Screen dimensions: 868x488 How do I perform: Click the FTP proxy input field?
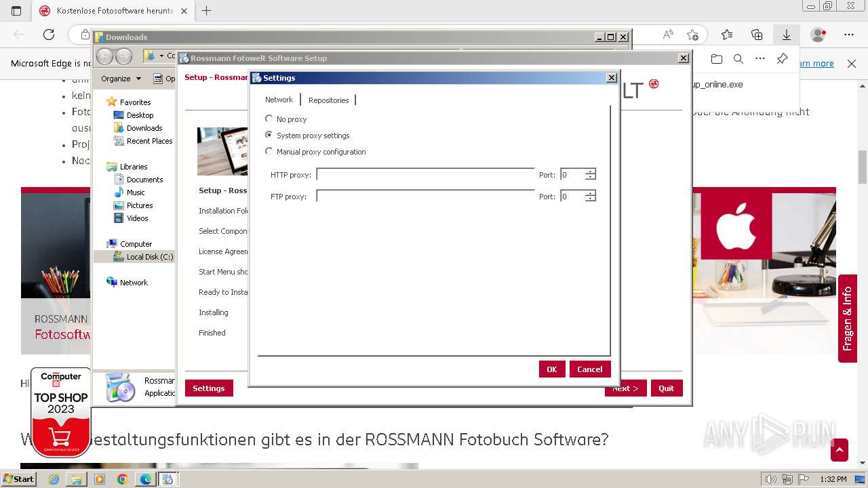[x=425, y=197]
